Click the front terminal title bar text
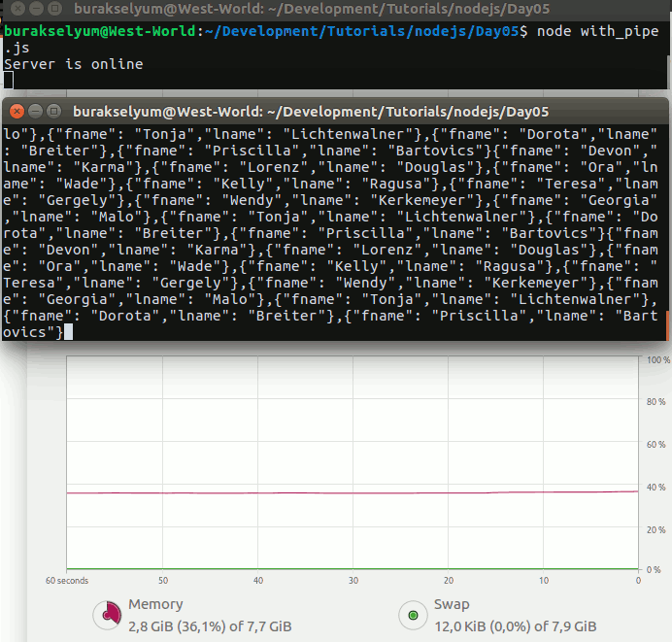672x642 pixels. pyautogui.click(x=311, y=112)
